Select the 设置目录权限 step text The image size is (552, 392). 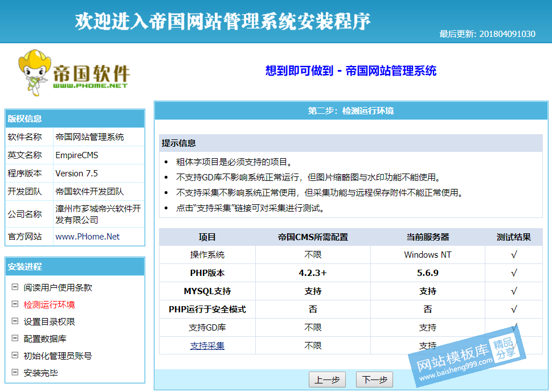[x=50, y=321]
